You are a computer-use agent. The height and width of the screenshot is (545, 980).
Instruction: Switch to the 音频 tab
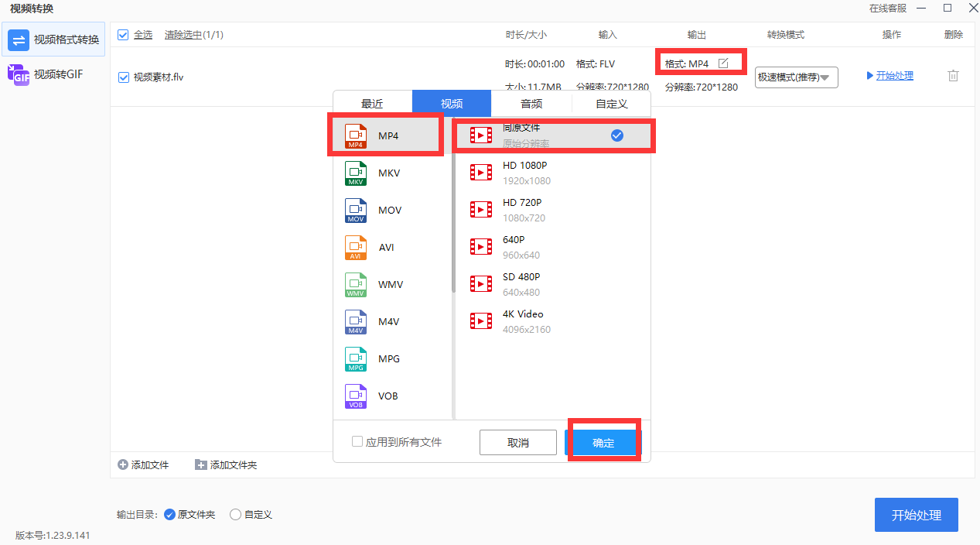tap(531, 104)
